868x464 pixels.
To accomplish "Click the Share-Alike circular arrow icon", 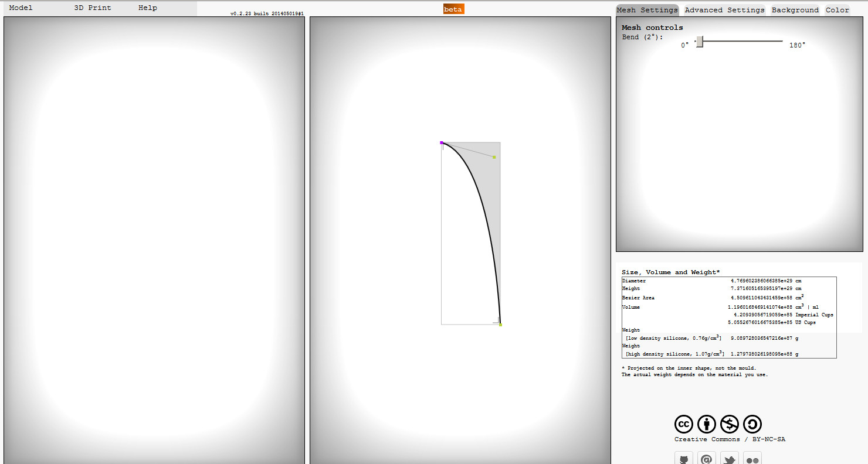I will (x=752, y=424).
